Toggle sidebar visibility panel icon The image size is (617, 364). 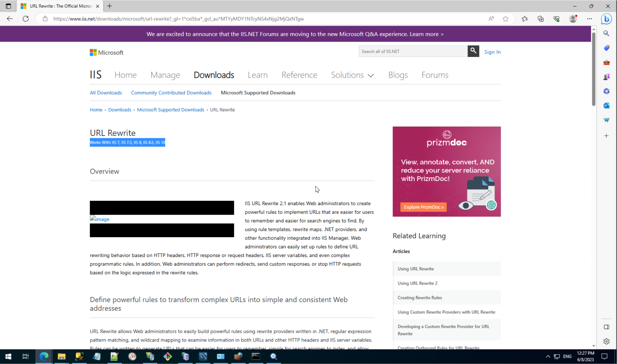coord(606,327)
